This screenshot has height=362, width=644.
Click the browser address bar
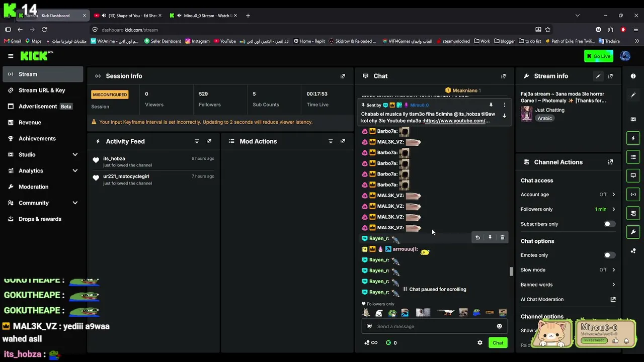[317, 30]
